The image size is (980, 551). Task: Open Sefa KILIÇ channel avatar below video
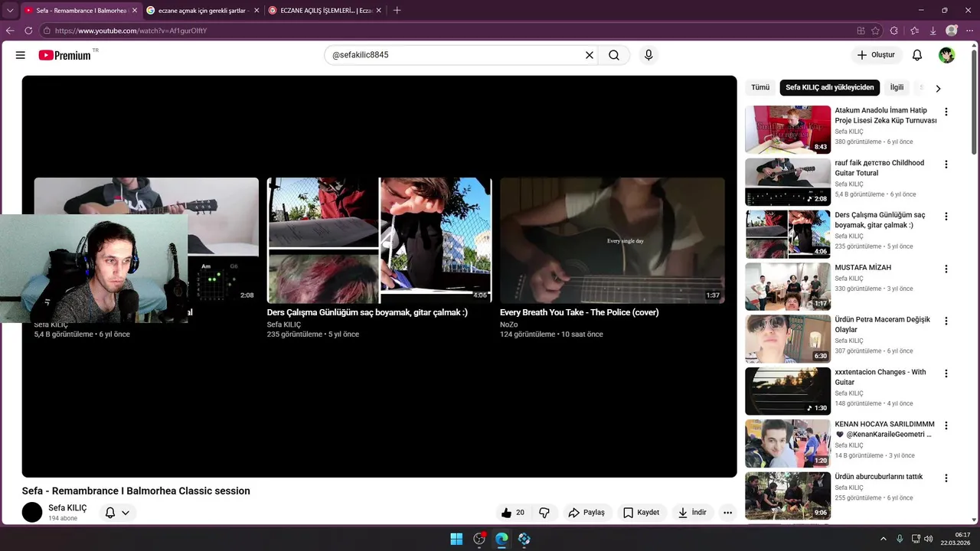(x=32, y=513)
